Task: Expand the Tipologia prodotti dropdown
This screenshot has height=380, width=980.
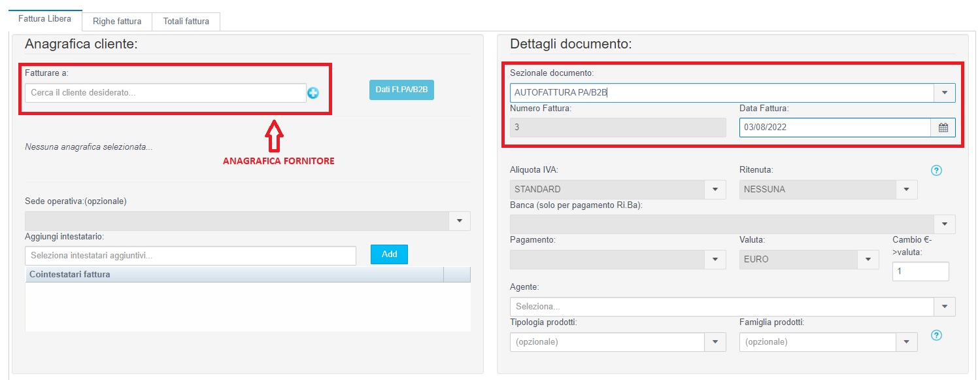Action: pyautogui.click(x=715, y=342)
